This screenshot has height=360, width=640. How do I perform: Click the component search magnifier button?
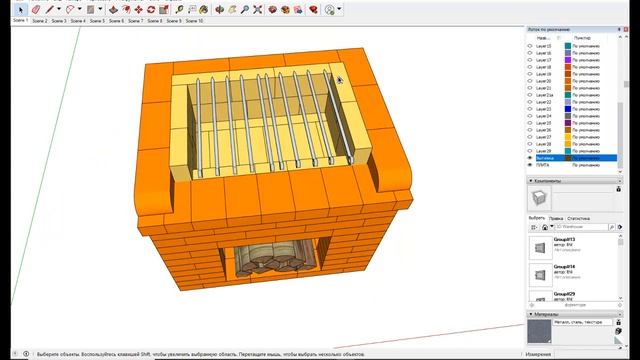[x=612, y=227]
